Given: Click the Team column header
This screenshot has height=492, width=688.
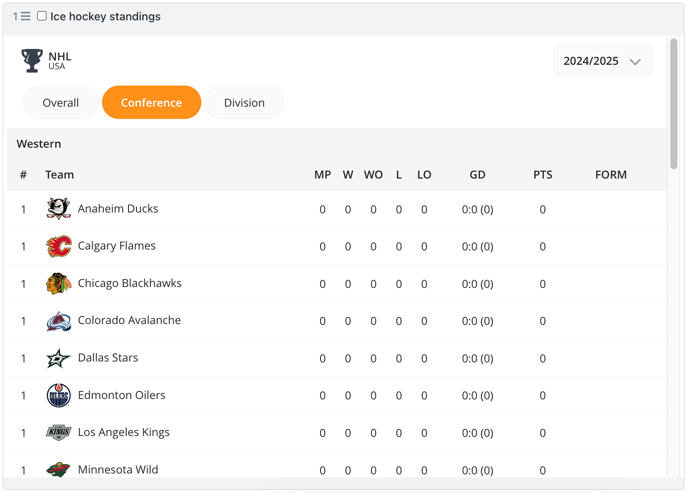Looking at the screenshot, I should coord(60,175).
